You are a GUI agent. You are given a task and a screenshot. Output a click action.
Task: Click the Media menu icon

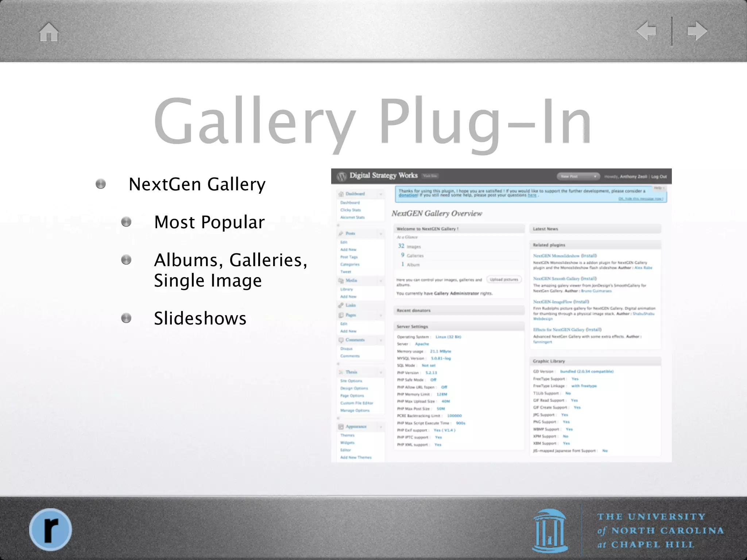[341, 280]
